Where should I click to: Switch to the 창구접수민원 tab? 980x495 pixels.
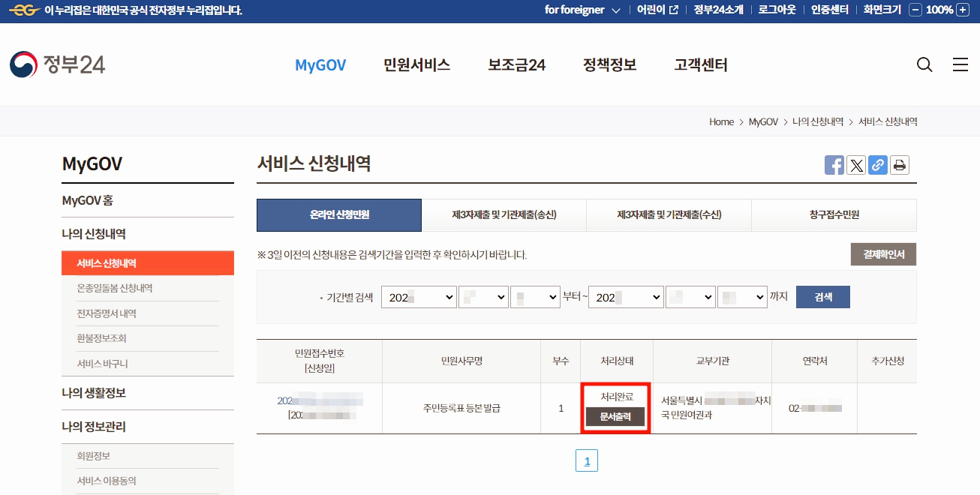[834, 215]
